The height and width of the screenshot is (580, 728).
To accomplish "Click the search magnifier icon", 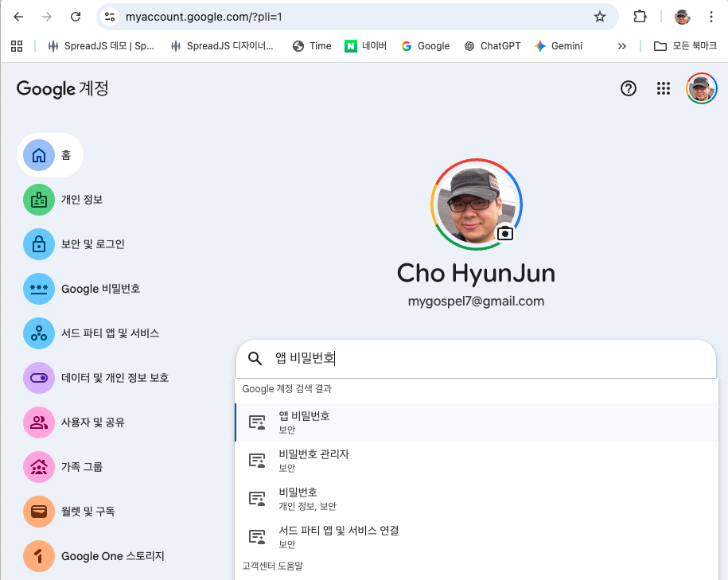I will click(255, 358).
